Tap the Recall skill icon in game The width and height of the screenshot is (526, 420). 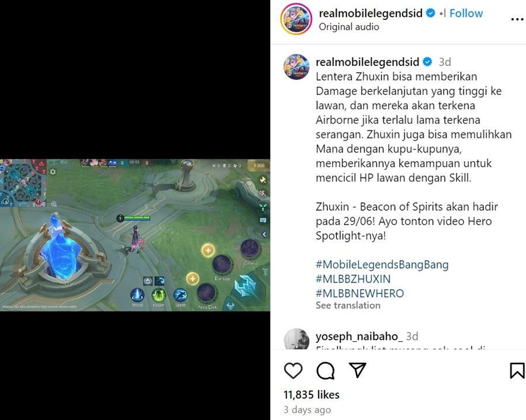[137, 296]
